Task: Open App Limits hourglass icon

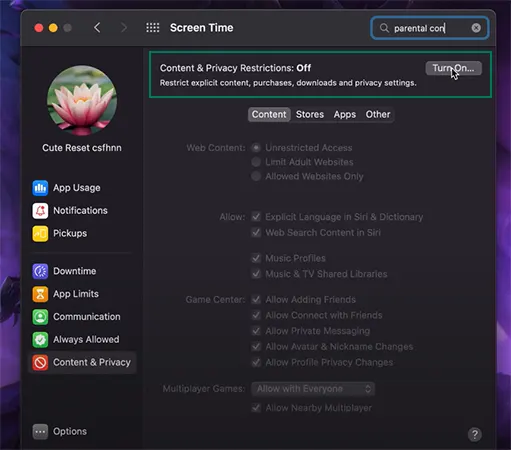Action: tap(40, 294)
